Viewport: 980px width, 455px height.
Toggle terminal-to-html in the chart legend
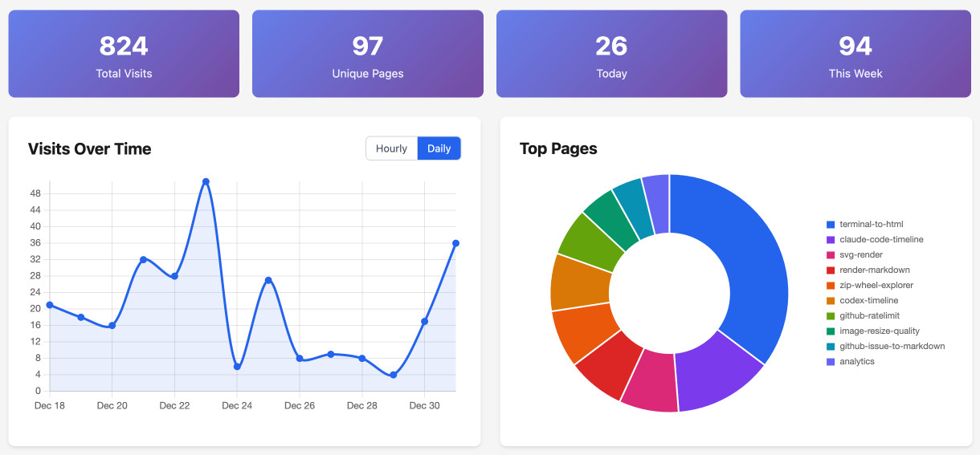(x=872, y=225)
